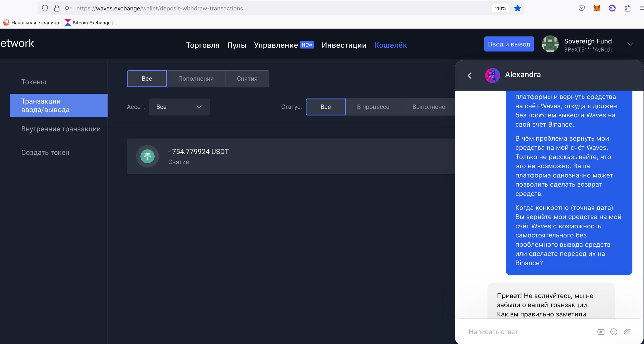The image size is (644, 344).
Task: Expand Sovereign Fund account chevron
Action: coord(630,44)
